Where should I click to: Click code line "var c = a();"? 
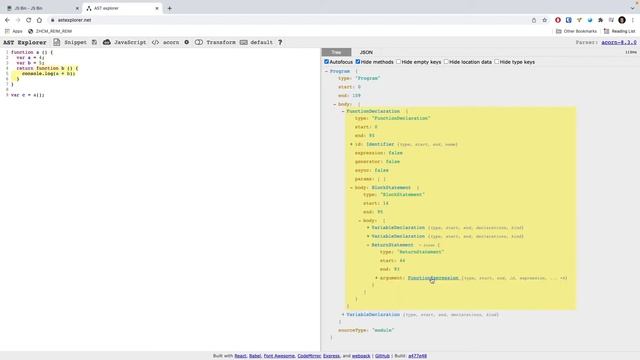pyautogui.click(x=28, y=95)
